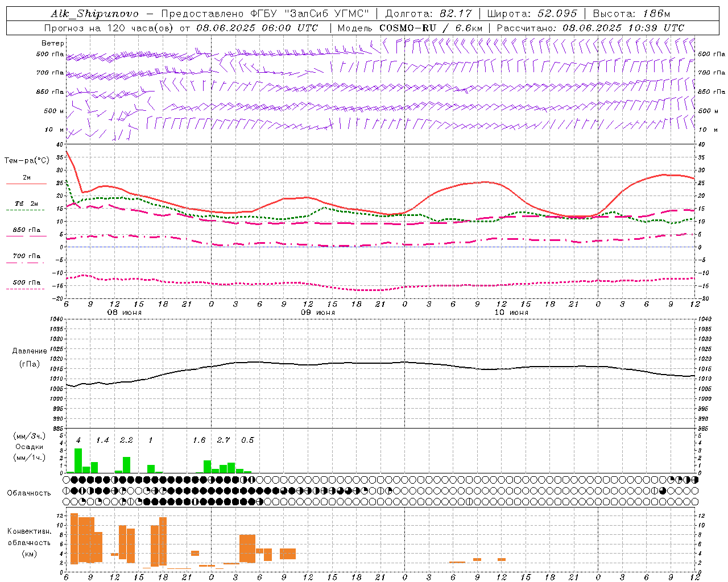Click the Рассчитано: 08.06.2025 10:39 UTC timestamp
This screenshot has height=582, width=728.
tap(590, 28)
